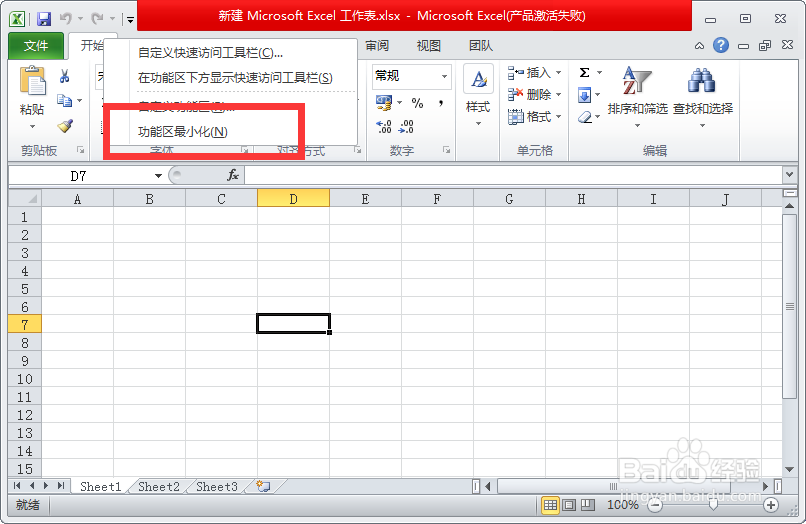The width and height of the screenshot is (806, 524).
Task: Switch to the 团队 ribbon tab
Action: point(481,46)
